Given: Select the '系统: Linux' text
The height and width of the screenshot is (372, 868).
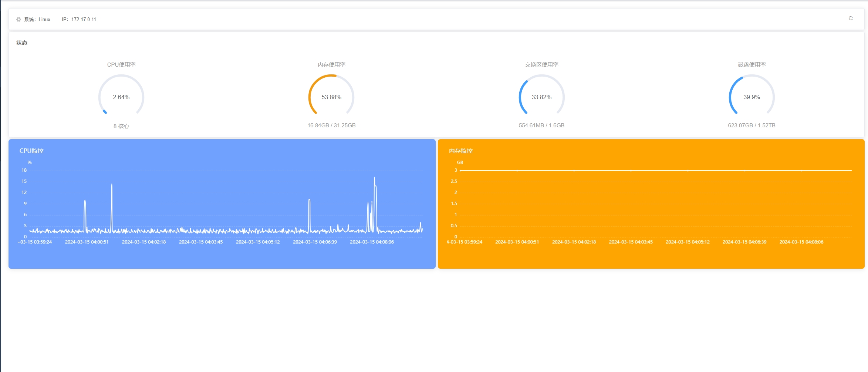Looking at the screenshot, I should coord(37,19).
